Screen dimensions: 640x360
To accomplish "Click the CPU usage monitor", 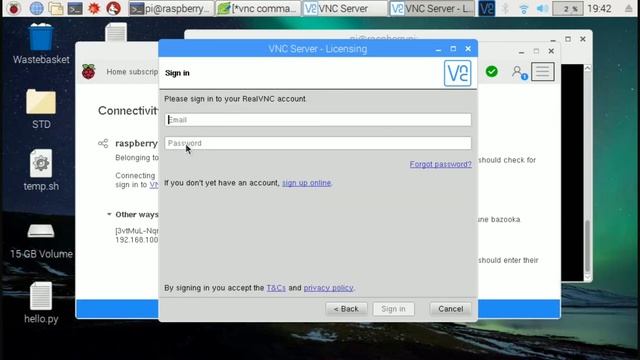I will (x=568, y=9).
